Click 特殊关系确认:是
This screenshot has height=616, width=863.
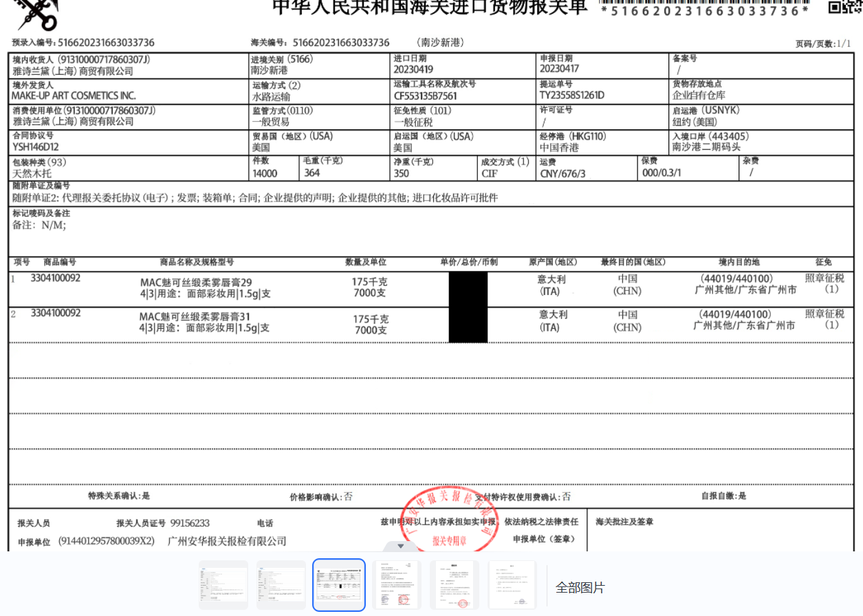[x=119, y=496]
